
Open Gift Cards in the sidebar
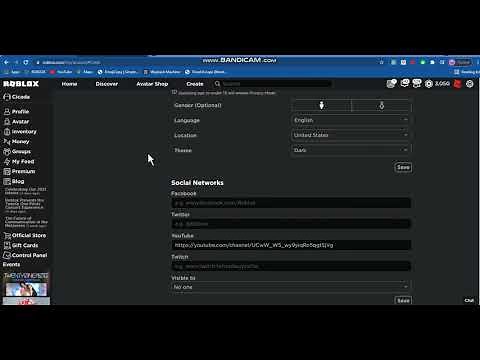21,245
